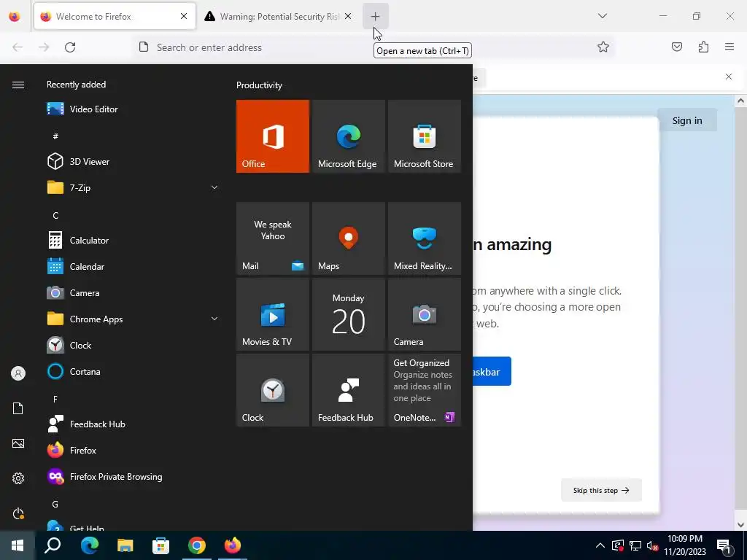Show hidden tray icons
Image resolution: width=747 pixels, height=560 pixels.
(x=600, y=545)
